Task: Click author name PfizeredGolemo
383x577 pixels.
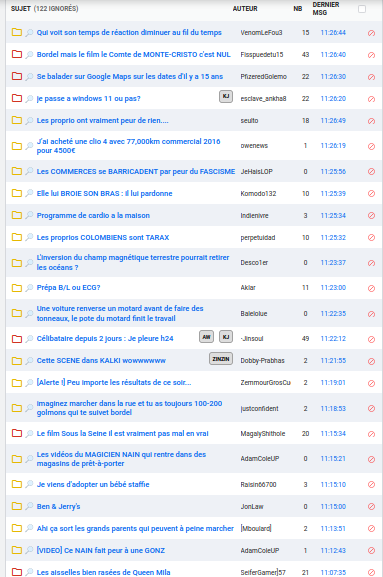Action: pyautogui.click(x=263, y=77)
